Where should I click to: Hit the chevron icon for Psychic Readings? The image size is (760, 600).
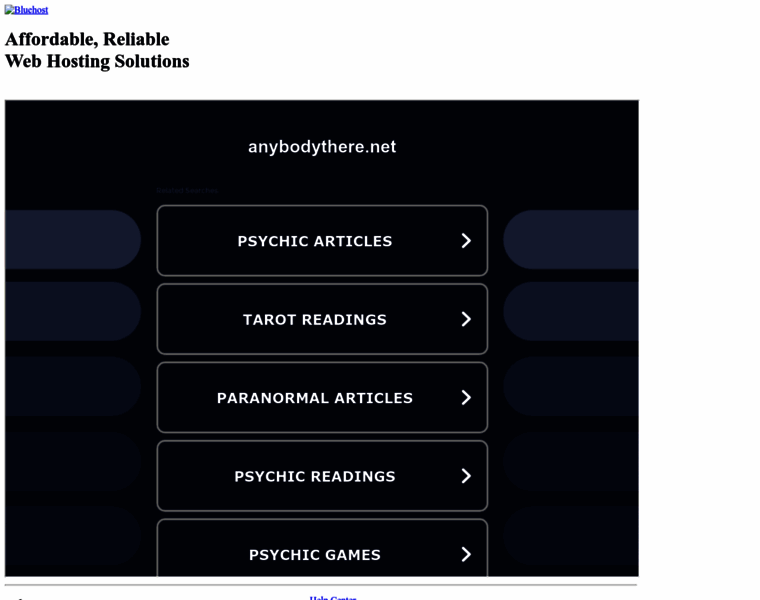465,476
